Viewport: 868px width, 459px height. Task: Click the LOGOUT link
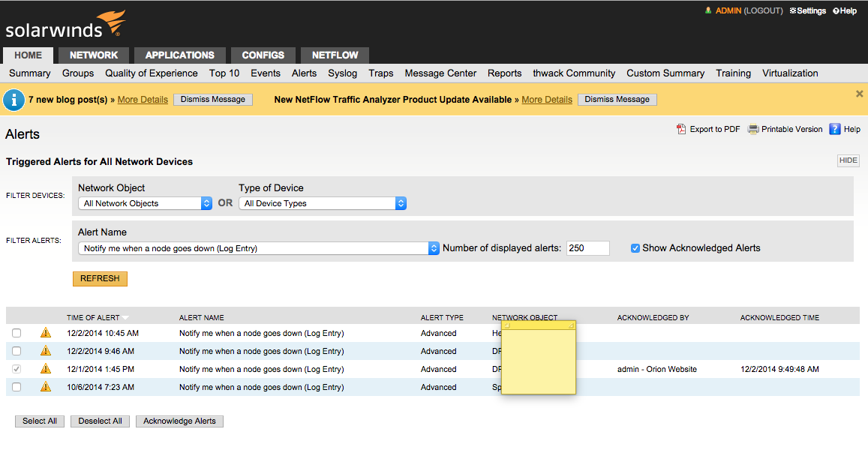[764, 10]
